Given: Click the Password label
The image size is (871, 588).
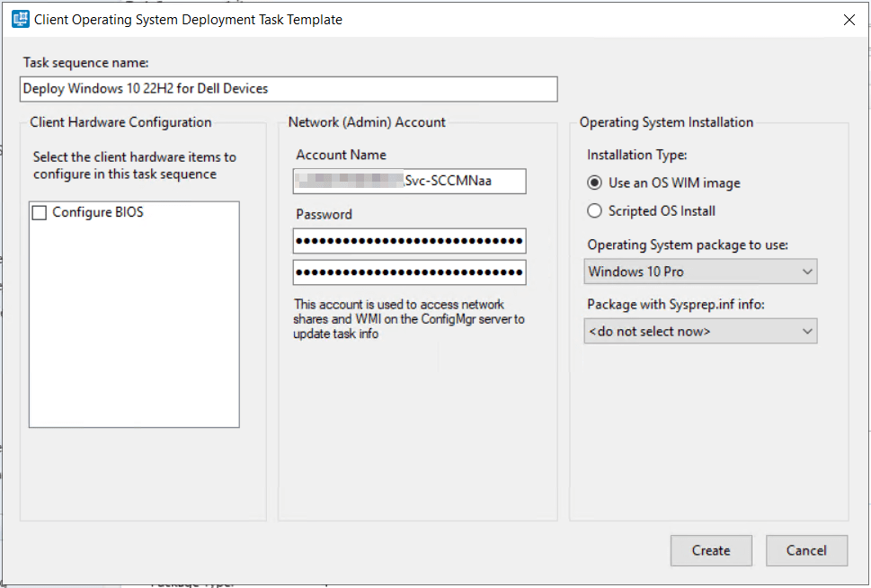Looking at the screenshot, I should pyautogui.click(x=324, y=215).
